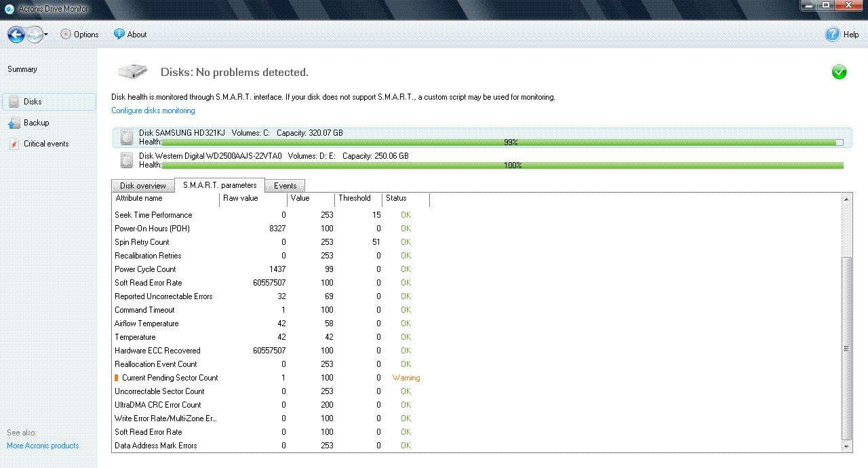Click the Western Digital 100% health bar
This screenshot has height=468, width=868.
click(502, 165)
